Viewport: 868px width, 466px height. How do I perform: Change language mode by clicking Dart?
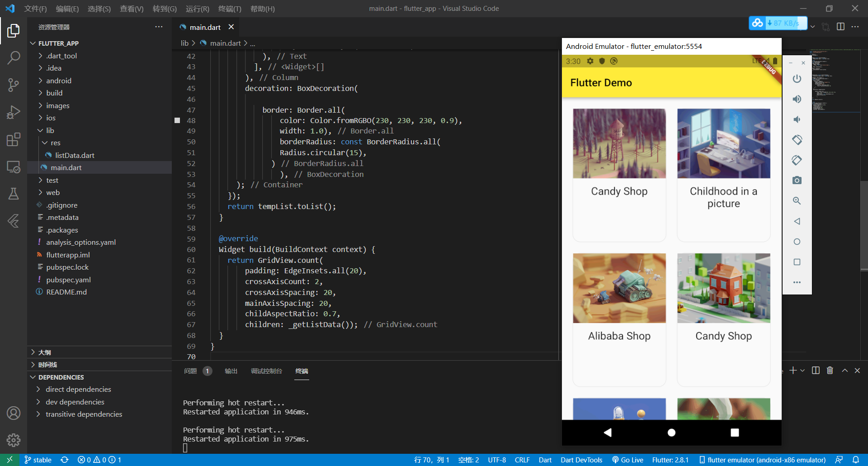[x=545, y=460]
